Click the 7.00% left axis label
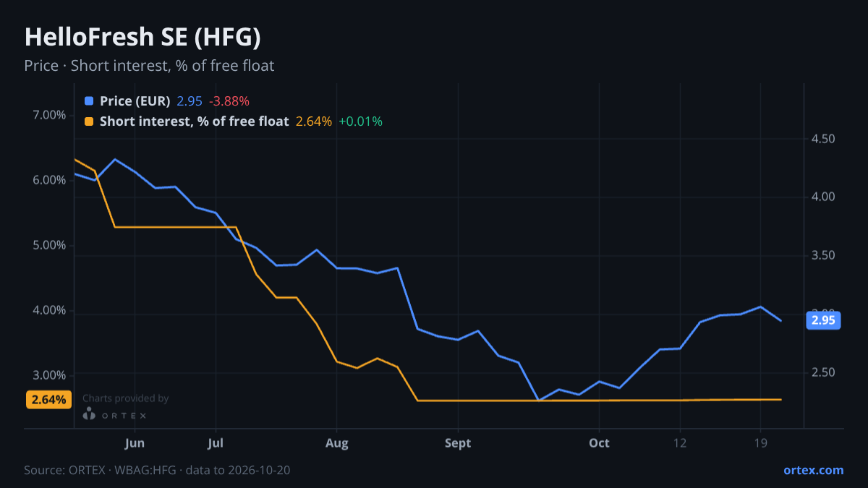This screenshot has height=488, width=868. pos(50,115)
